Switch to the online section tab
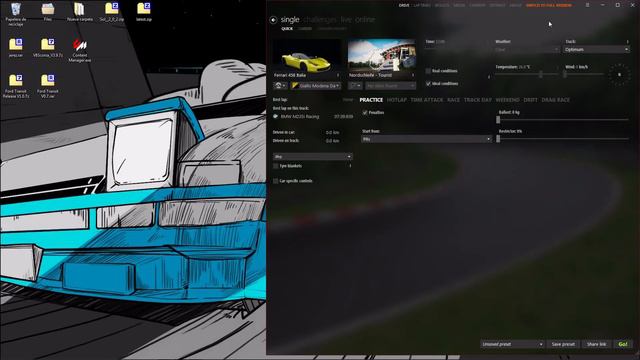This screenshot has height=360, width=640. (365, 20)
